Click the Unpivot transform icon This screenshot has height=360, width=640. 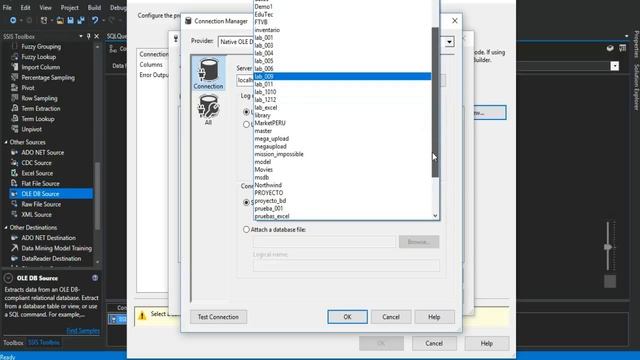point(15,129)
